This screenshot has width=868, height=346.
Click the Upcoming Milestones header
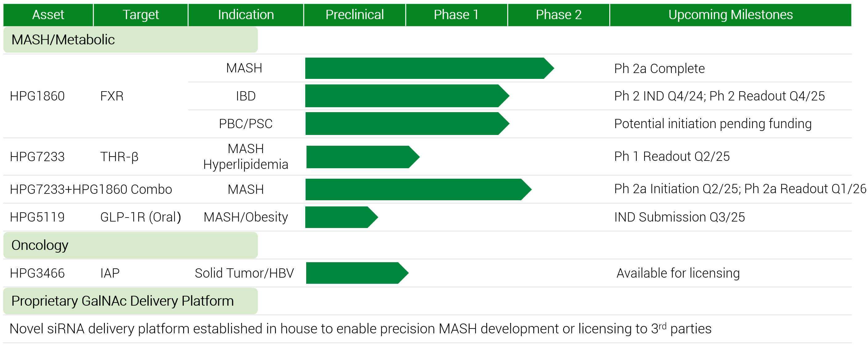730,15
